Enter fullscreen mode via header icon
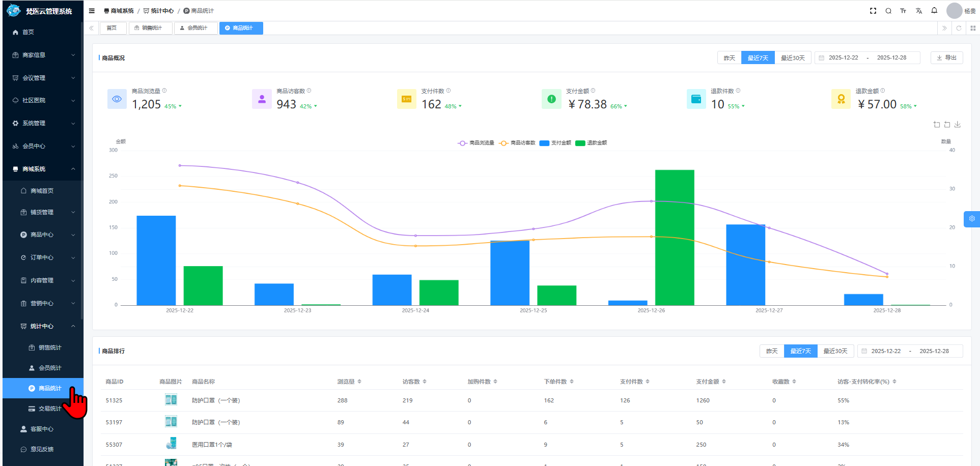980x466 pixels. (873, 11)
